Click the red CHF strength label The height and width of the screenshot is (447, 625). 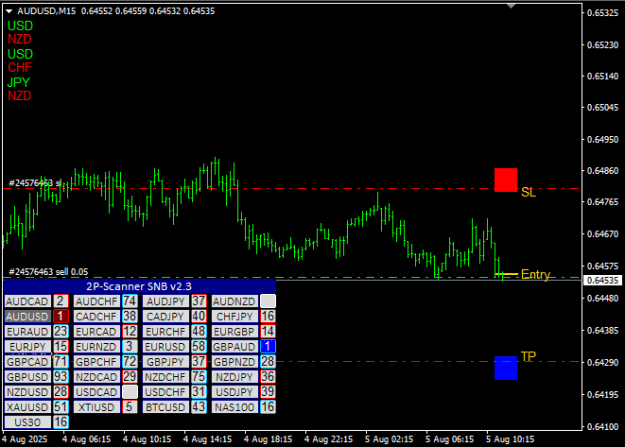point(19,67)
